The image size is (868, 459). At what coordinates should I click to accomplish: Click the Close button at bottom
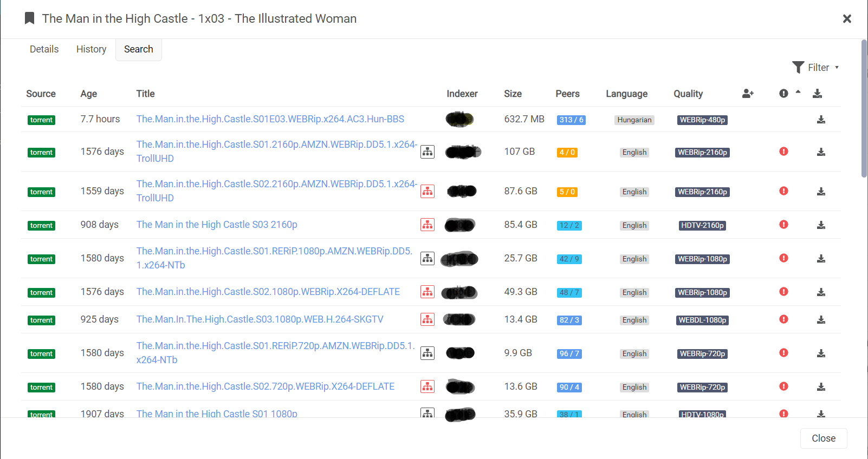824,438
